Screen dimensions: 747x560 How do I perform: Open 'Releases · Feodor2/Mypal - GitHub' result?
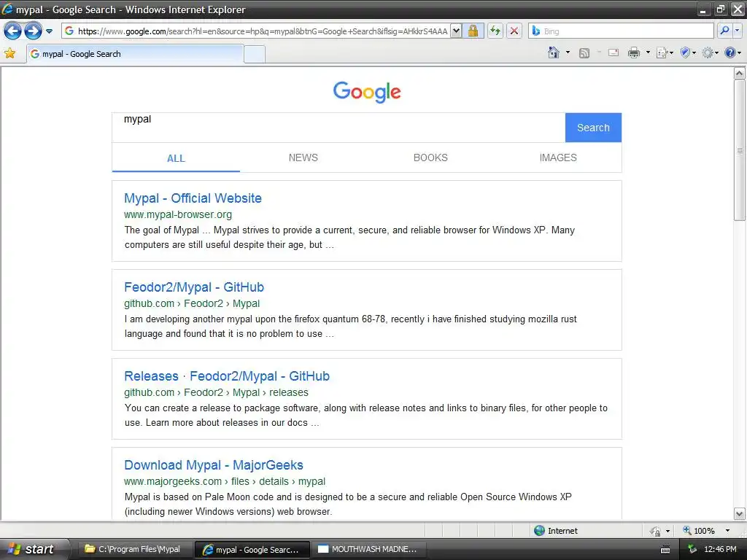click(x=227, y=376)
